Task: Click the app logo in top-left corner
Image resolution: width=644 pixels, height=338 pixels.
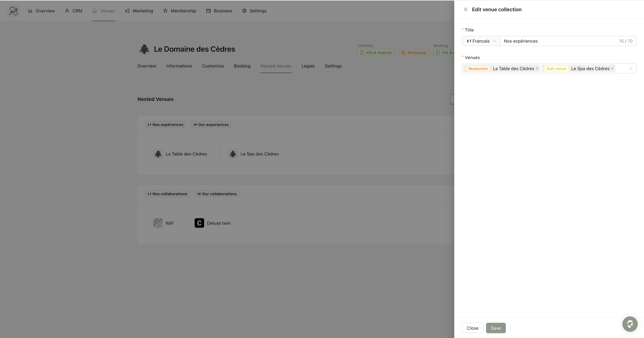Action: (x=13, y=11)
